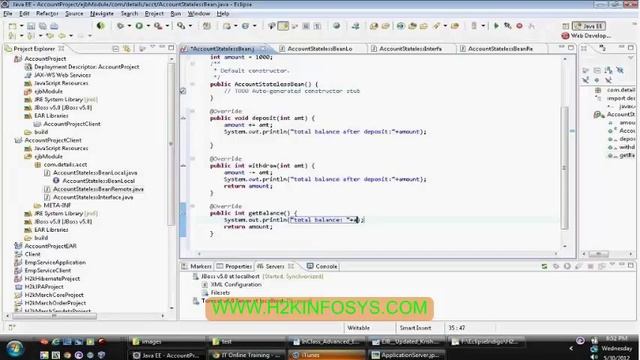Click the editor vertical scrollbar
This screenshot has width=640, height=360.
click(565, 167)
